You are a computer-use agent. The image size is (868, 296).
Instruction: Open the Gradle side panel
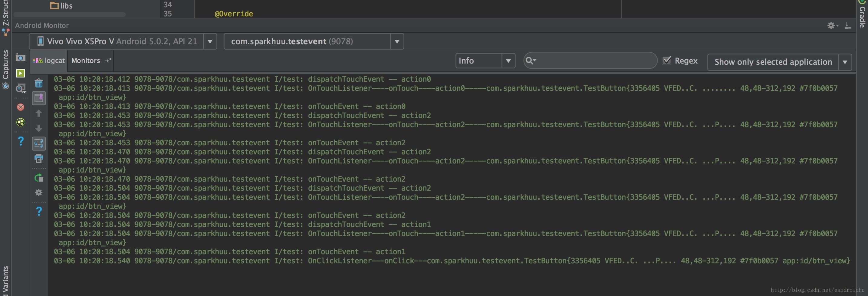click(862, 14)
